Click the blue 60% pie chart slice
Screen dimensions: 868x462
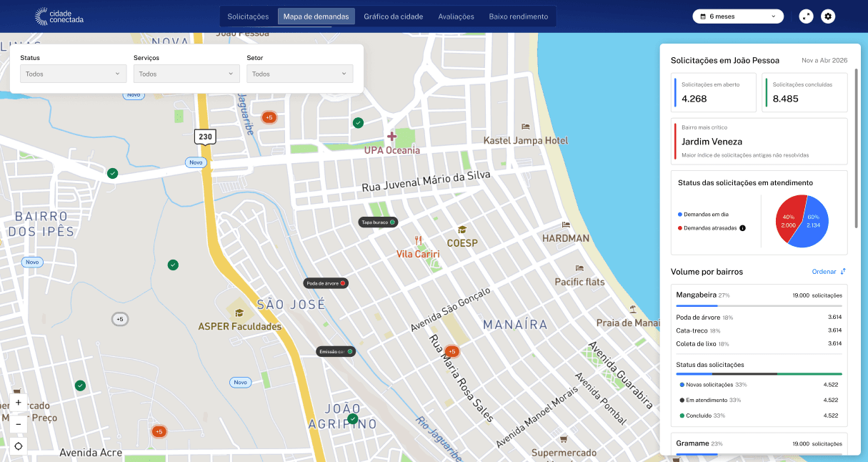point(813,222)
